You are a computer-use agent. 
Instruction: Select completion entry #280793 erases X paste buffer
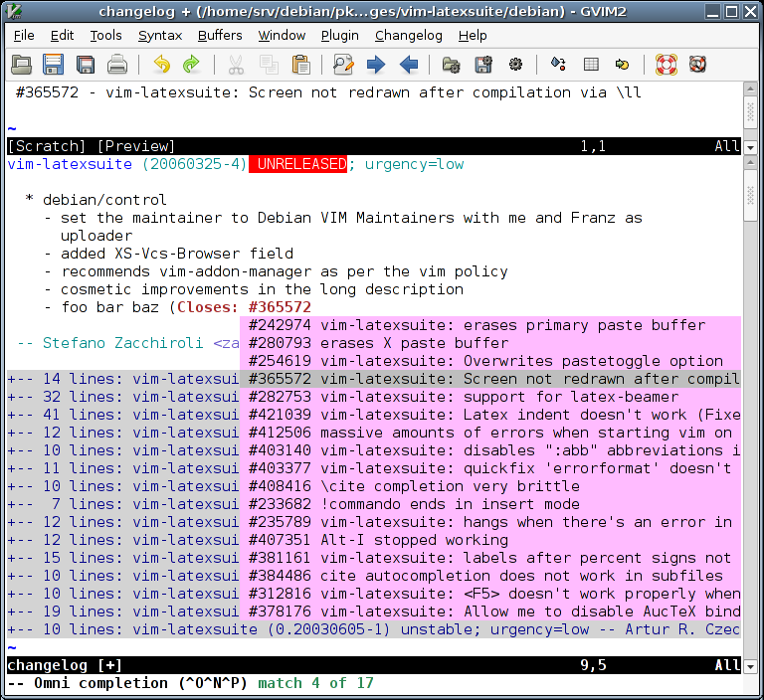[490, 343]
